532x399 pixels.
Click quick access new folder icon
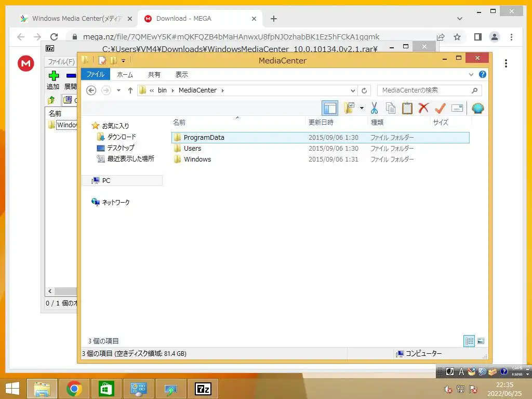113,60
